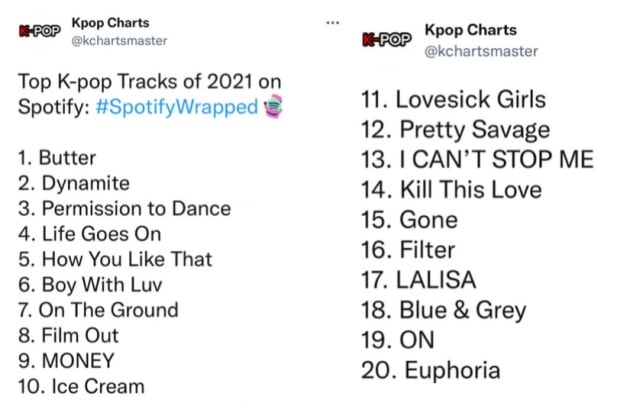Click "13. I CAN'T STOP ME" line

[x=477, y=159]
